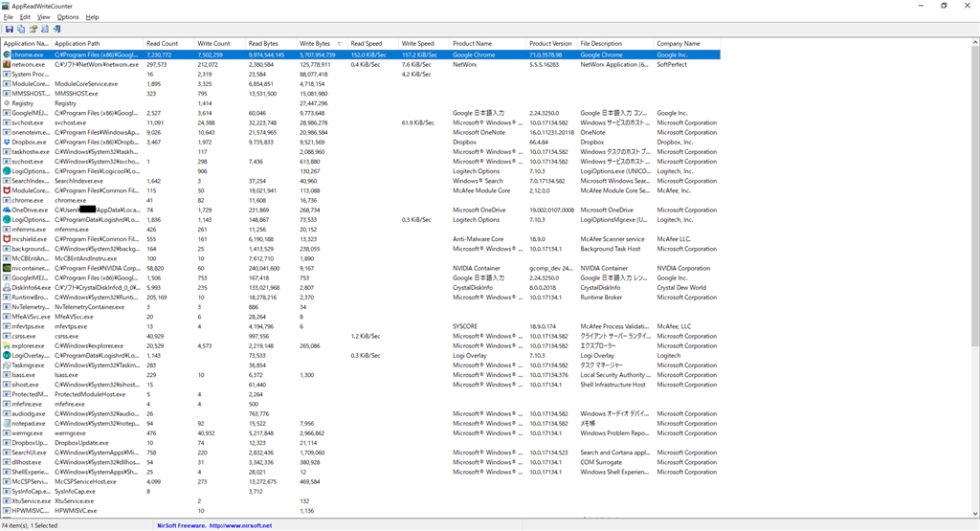Select the mfemms.exe row
This screenshot has width=980, height=531.
tap(361, 230)
